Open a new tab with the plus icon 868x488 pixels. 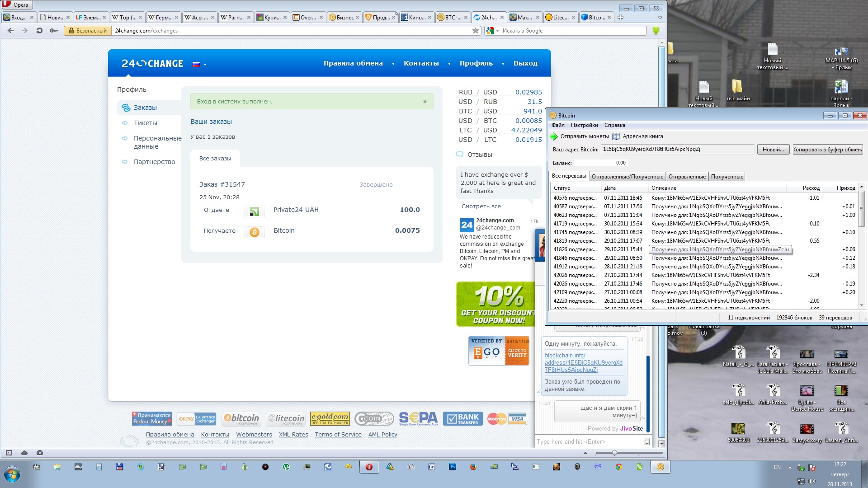tap(621, 18)
